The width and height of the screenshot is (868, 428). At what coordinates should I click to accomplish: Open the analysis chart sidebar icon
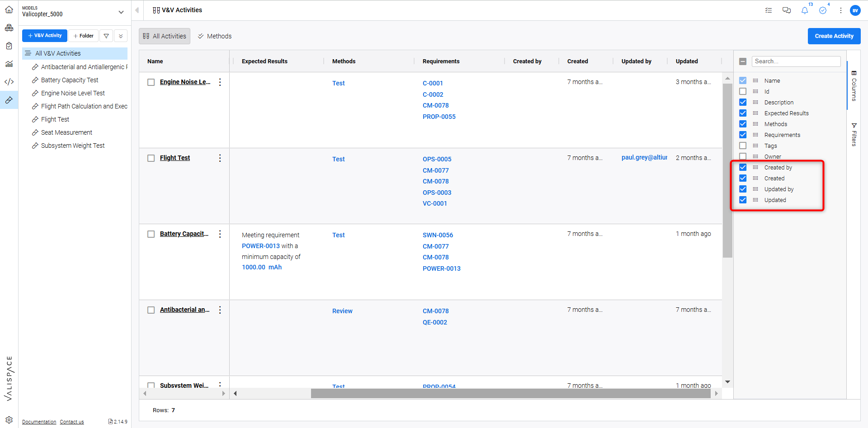point(9,64)
